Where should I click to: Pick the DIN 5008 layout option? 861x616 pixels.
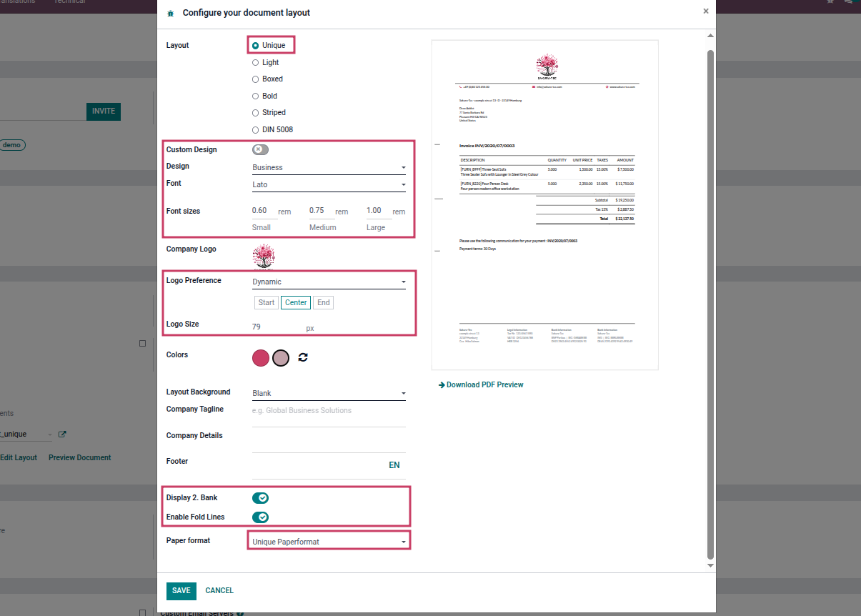click(x=255, y=130)
